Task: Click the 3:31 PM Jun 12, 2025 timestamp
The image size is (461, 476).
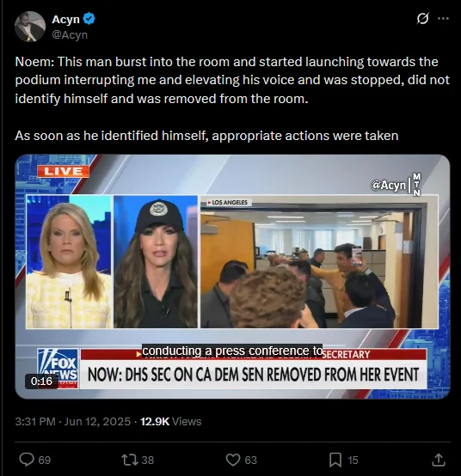Action: coord(73,421)
